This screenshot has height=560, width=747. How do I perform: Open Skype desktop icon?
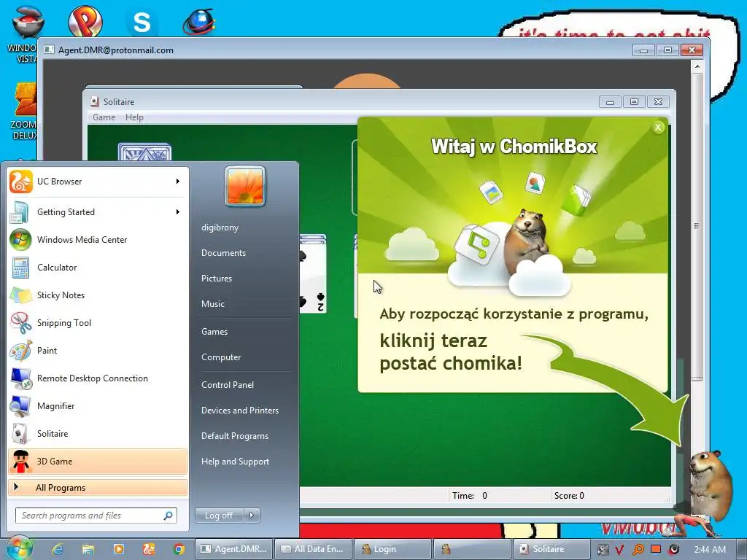[142, 22]
